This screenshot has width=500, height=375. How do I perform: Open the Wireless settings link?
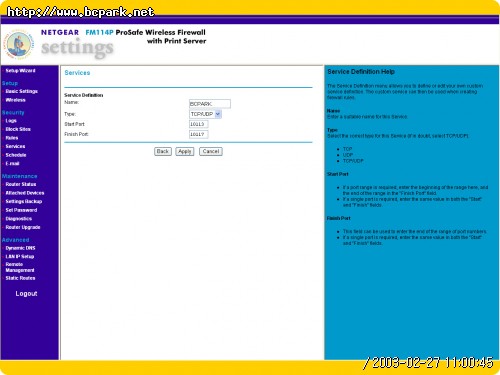pos(15,100)
